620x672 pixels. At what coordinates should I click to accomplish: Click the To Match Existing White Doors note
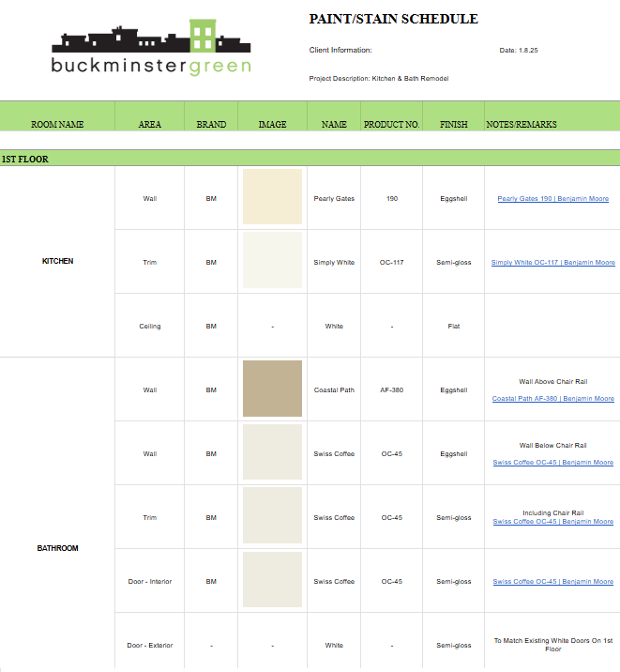552,645
